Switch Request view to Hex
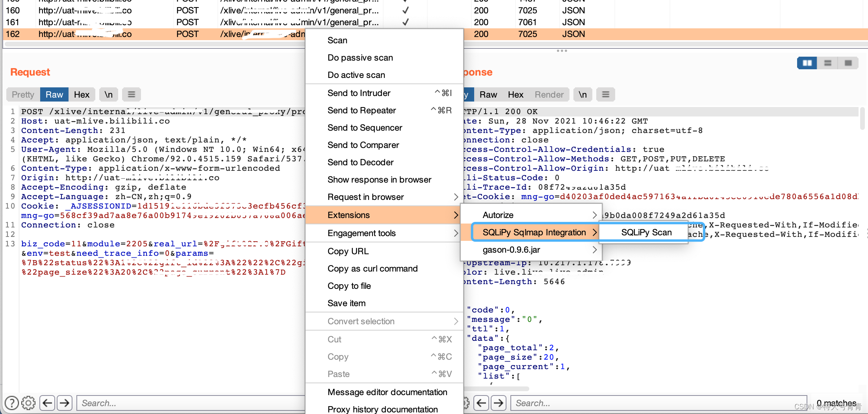Image resolution: width=868 pixels, height=414 pixels. (82, 94)
